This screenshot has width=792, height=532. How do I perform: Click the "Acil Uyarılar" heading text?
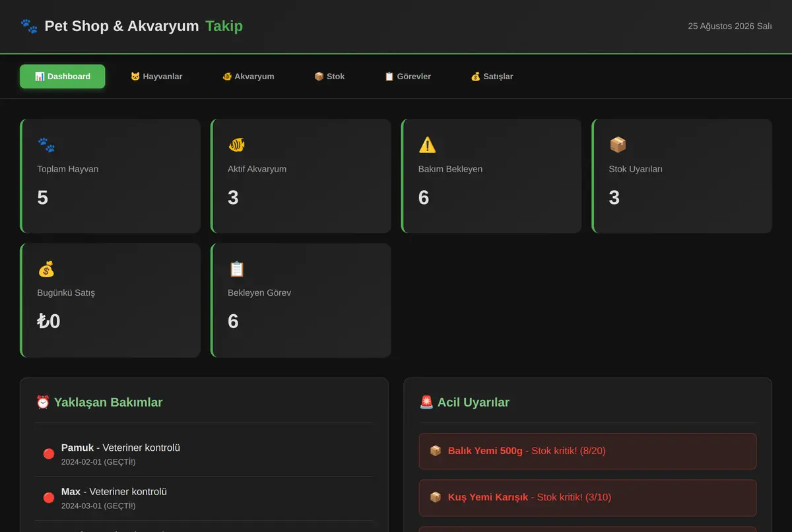click(473, 402)
